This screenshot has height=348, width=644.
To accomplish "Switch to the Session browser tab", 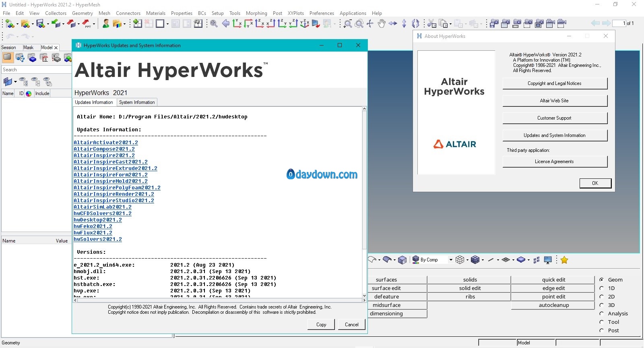I will [9, 48].
